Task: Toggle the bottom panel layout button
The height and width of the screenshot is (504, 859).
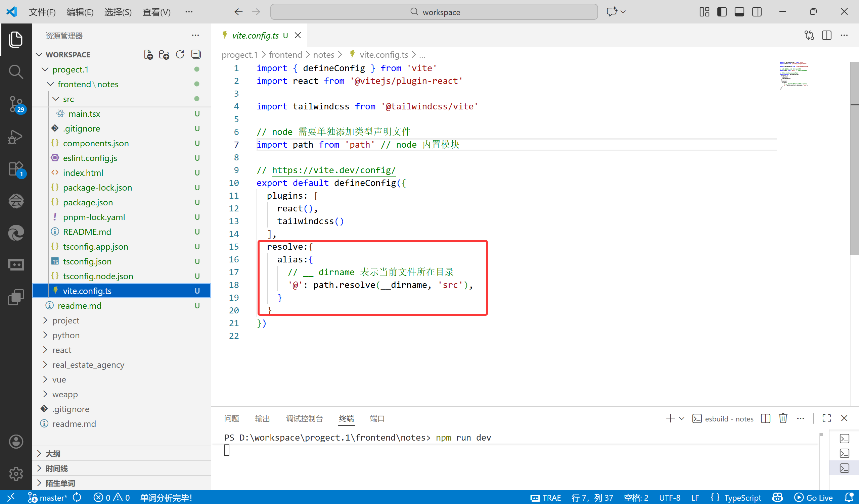Action: 739,12
